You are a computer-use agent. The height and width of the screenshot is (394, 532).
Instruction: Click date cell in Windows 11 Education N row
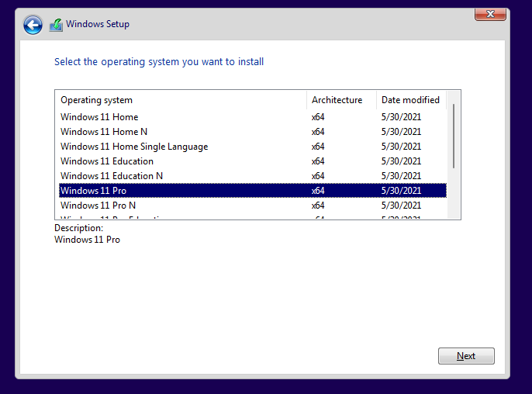pyautogui.click(x=401, y=176)
